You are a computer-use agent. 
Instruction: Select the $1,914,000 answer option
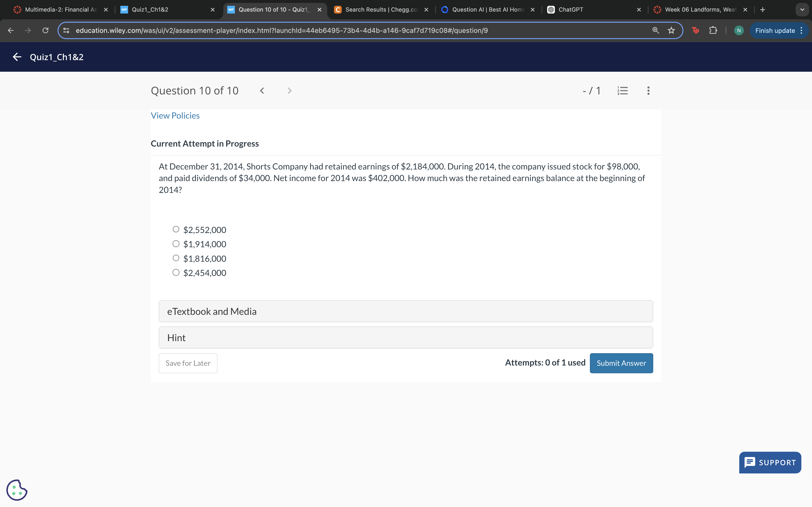(176, 244)
